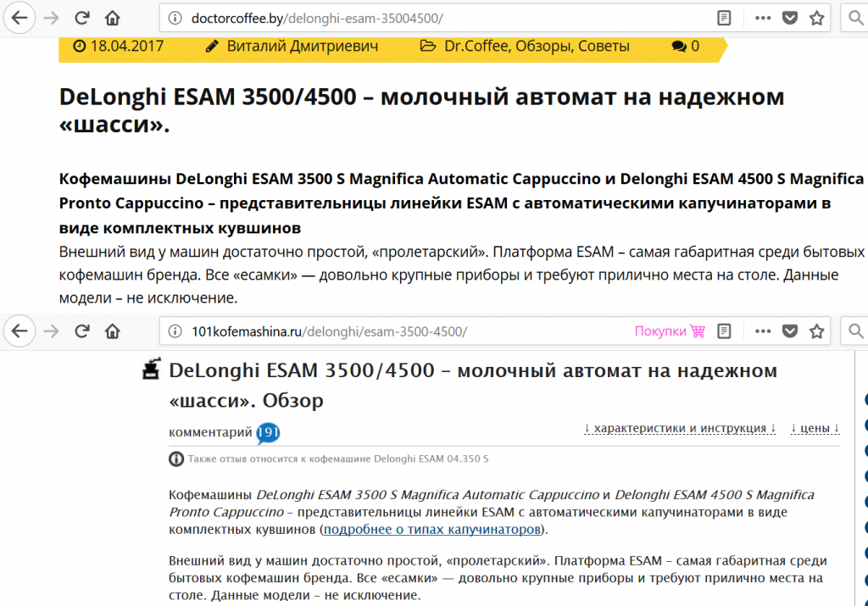Viewport: 868px width, 606px height.
Task: Go forward in doctorcoffee.by browser window
Action: click(51, 19)
